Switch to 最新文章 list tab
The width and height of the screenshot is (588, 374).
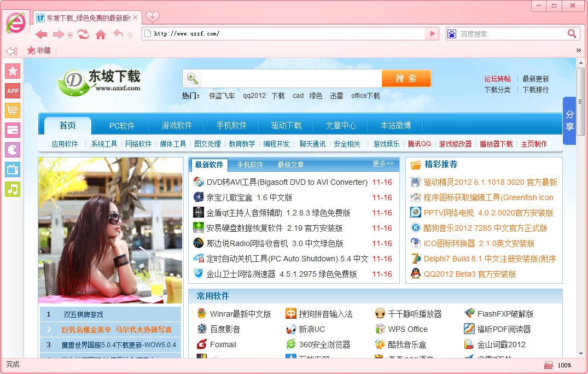tap(290, 165)
